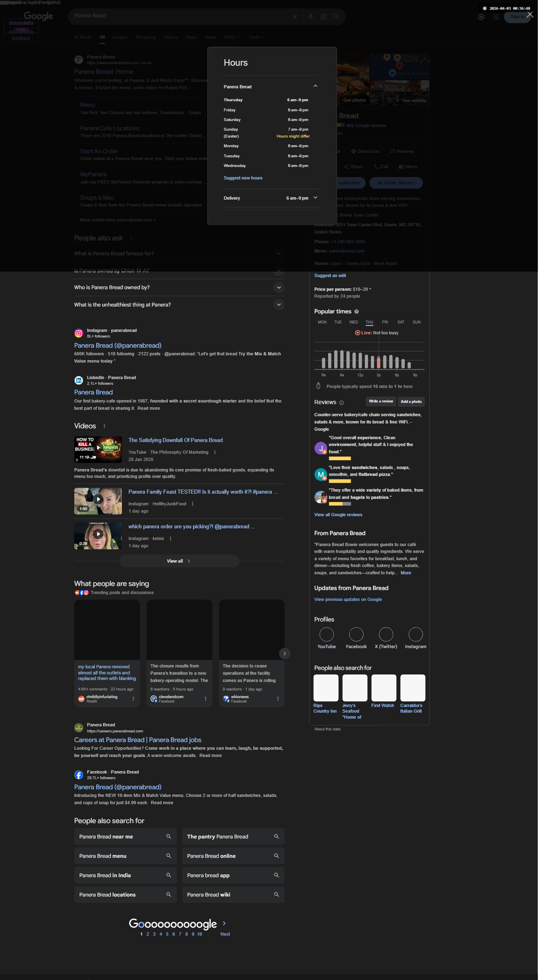Image resolution: width=544 pixels, height=980 pixels.
Task: Open the Instagram profile icon
Action: (416, 634)
